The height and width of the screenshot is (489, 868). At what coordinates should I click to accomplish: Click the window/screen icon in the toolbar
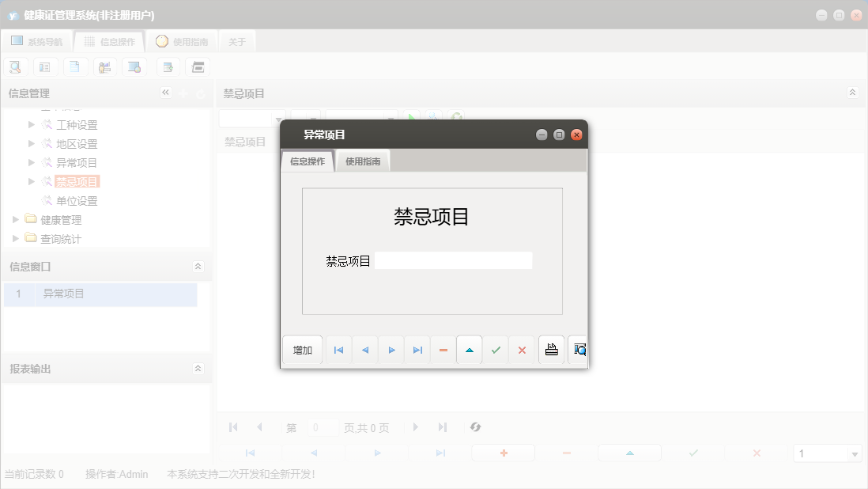pyautogui.click(x=134, y=66)
